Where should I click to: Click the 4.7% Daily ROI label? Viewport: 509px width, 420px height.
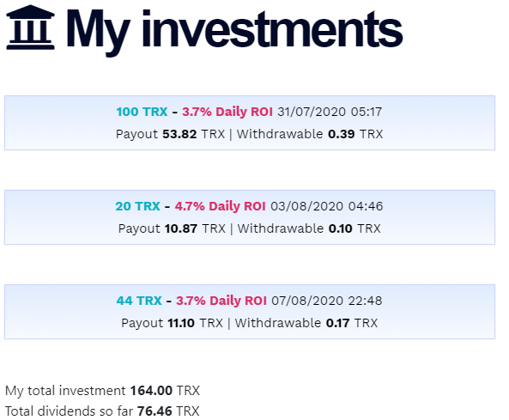(x=220, y=206)
